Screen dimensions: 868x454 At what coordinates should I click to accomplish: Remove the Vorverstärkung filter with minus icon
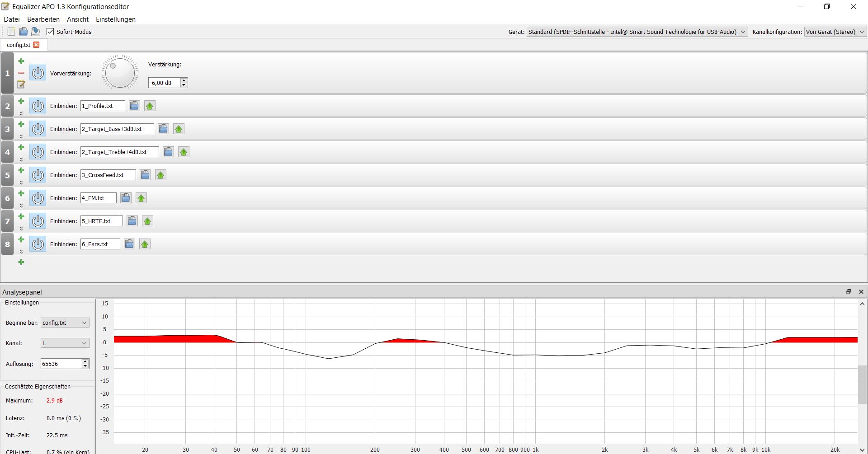(x=21, y=73)
